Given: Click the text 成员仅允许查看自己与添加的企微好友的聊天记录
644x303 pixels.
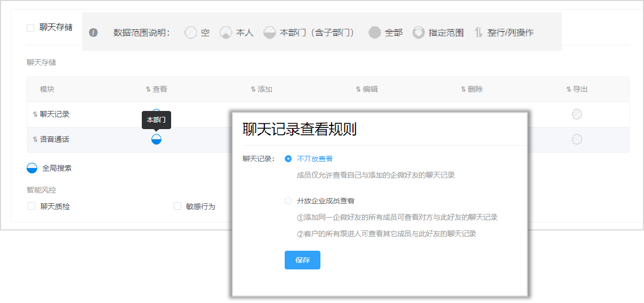Looking at the screenshot, I should click(x=376, y=175).
